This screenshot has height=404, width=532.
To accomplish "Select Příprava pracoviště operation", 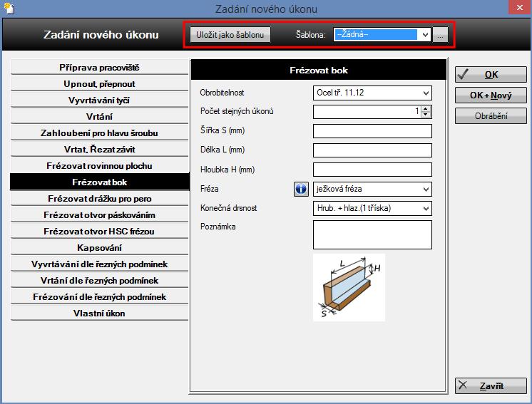I will click(x=99, y=68).
